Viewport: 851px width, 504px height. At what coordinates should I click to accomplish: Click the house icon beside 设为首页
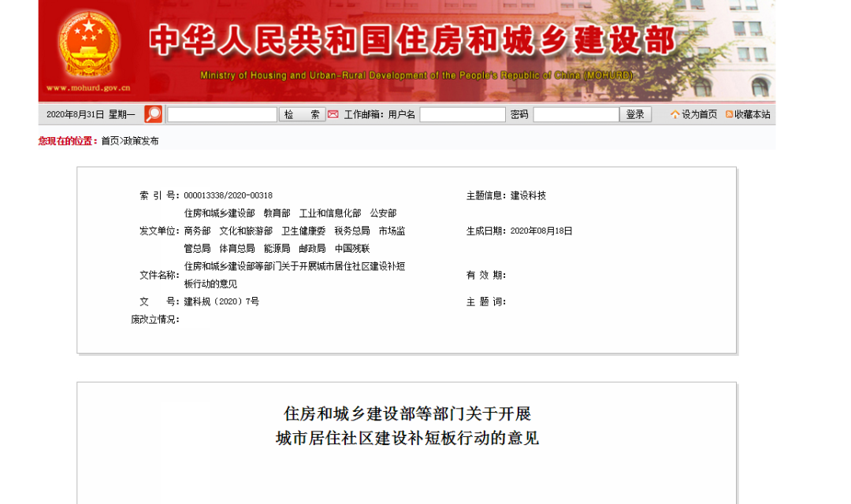pyautogui.click(x=674, y=114)
